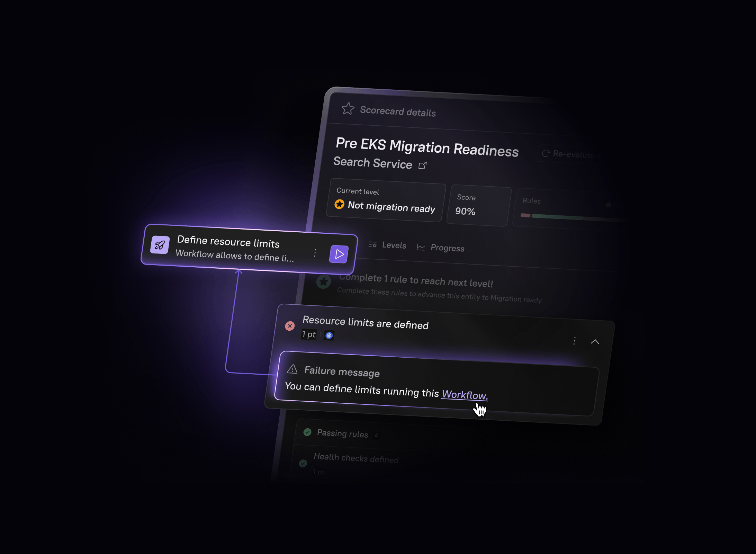Open the workflow card three-dot menu

click(x=315, y=253)
